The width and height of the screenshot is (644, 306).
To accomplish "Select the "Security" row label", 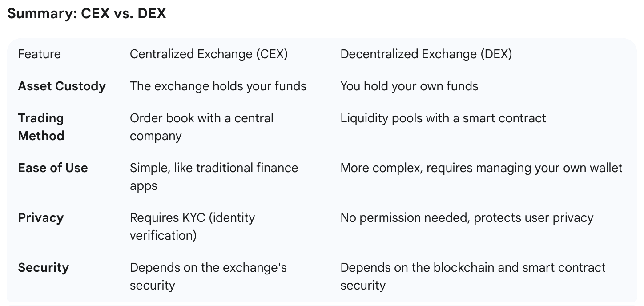I will pyautogui.click(x=44, y=268).
